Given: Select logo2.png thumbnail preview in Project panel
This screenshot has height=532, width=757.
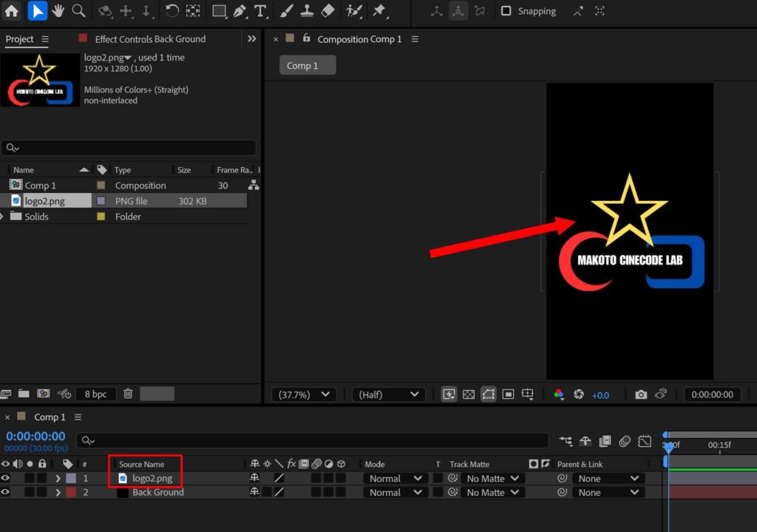Looking at the screenshot, I should click(x=40, y=80).
